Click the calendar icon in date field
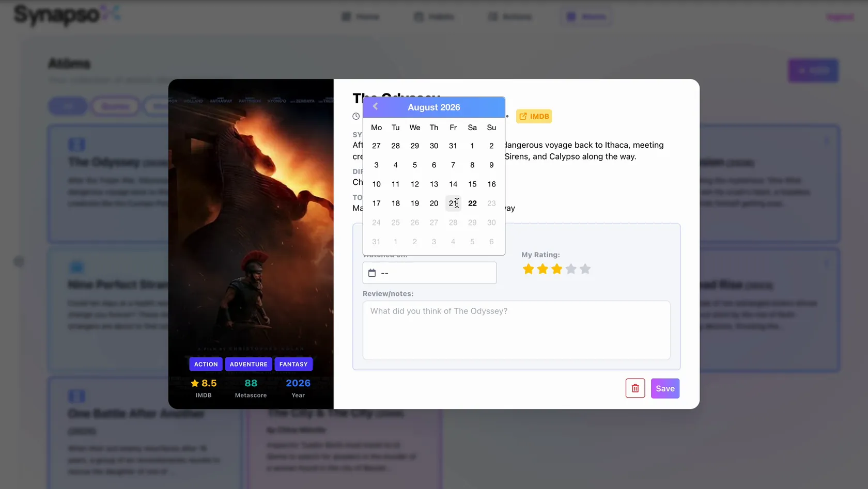 372,273
